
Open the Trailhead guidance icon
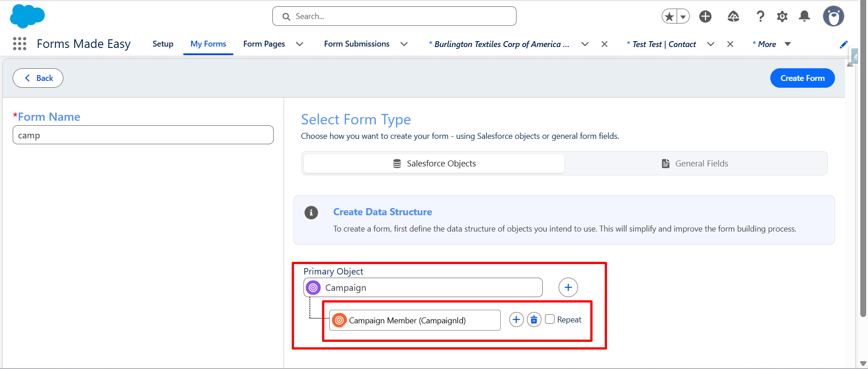click(x=733, y=17)
